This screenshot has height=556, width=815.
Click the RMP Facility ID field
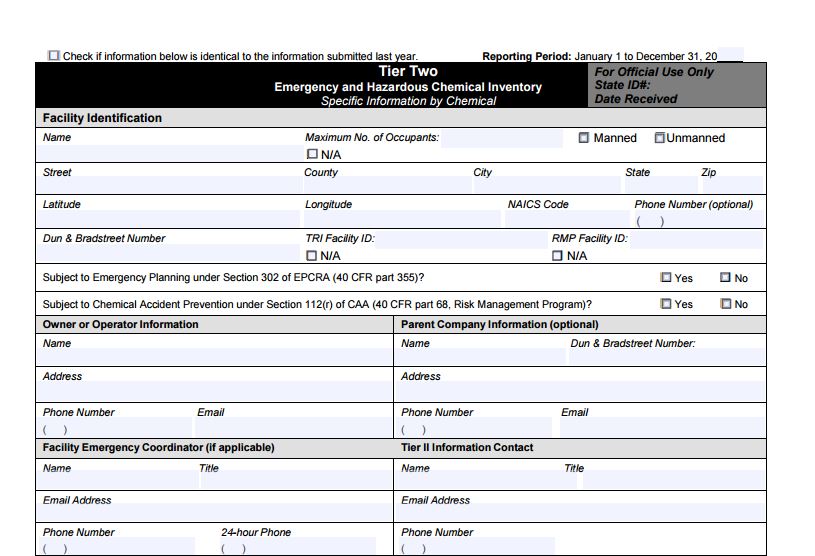click(x=696, y=240)
